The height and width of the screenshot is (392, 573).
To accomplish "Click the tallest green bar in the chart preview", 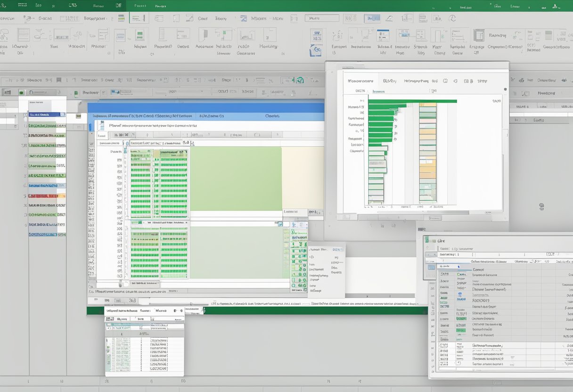I will click(412, 101).
